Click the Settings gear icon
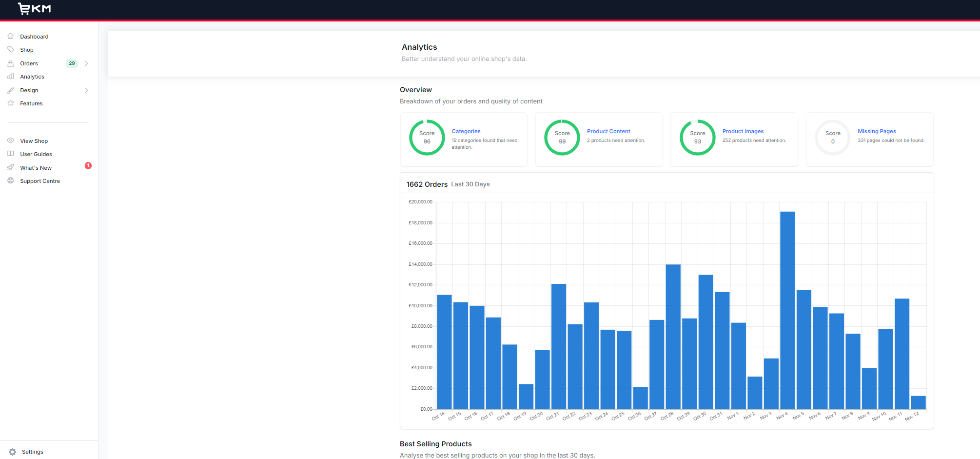 click(12, 452)
